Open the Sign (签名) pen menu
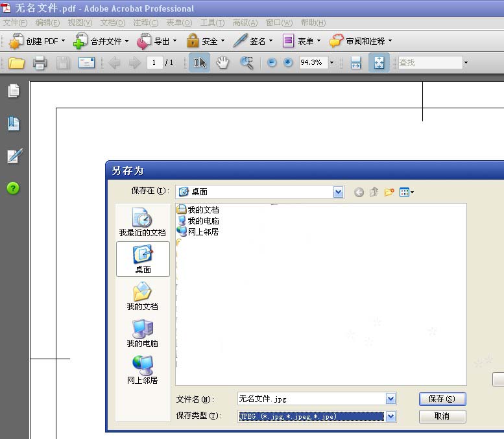 point(252,41)
